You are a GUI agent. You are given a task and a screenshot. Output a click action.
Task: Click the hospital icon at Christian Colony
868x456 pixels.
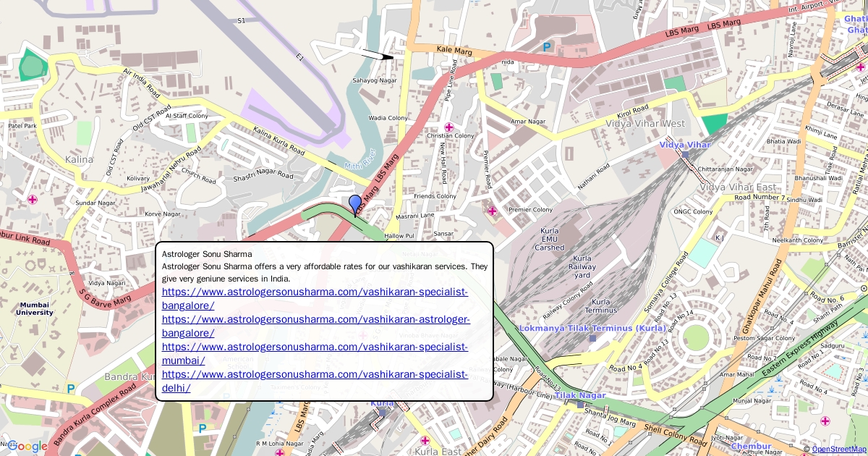pos(448,127)
